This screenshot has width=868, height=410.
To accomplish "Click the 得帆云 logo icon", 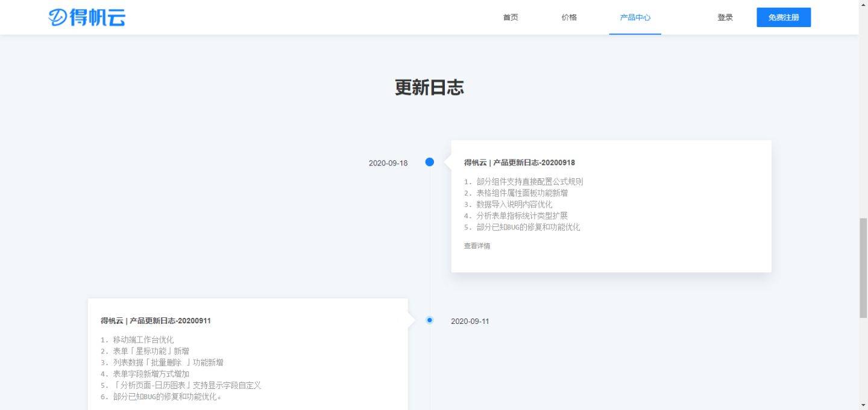I will click(87, 17).
